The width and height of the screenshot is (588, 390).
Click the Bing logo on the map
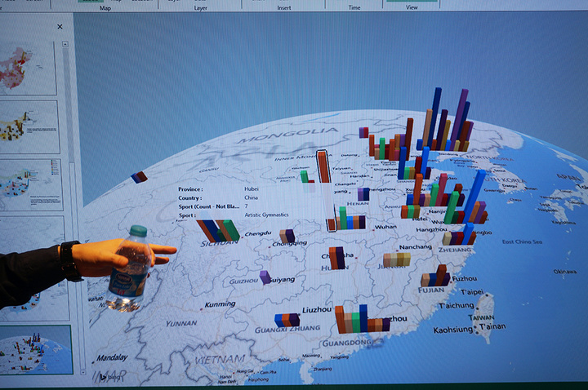pos(109,377)
